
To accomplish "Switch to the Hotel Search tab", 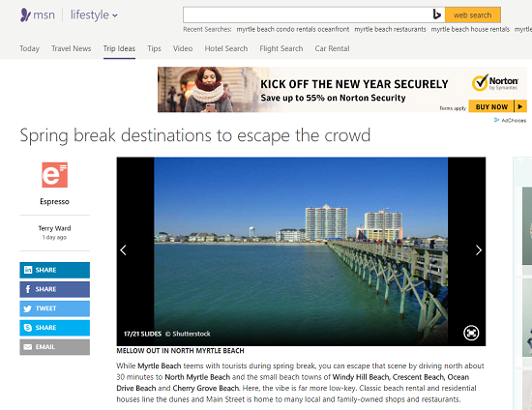I will point(226,48).
